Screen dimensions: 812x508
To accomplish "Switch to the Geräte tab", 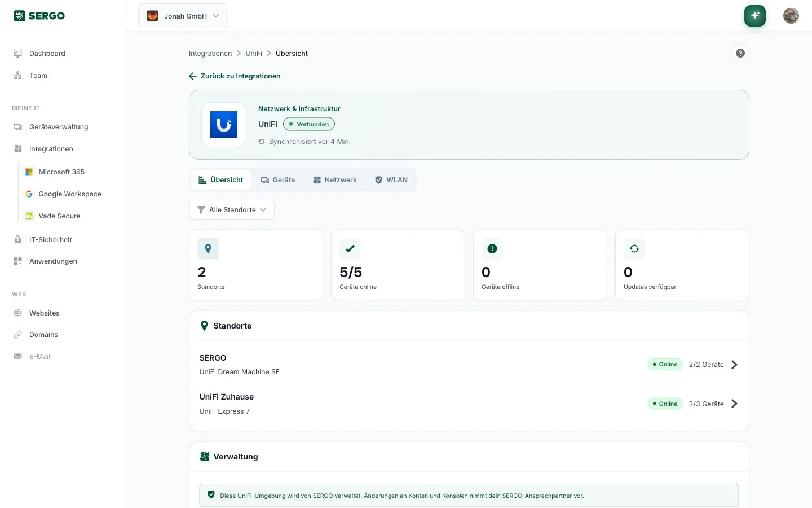I will tap(278, 180).
